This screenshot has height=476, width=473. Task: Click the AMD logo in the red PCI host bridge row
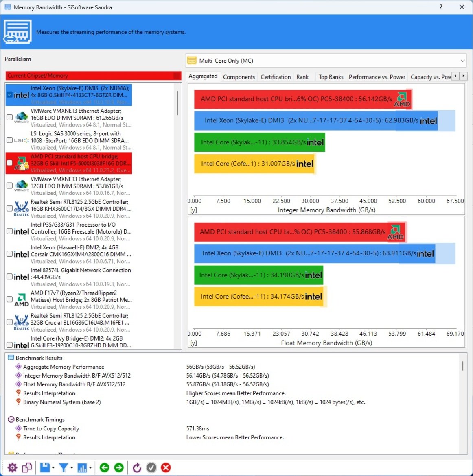(21, 163)
